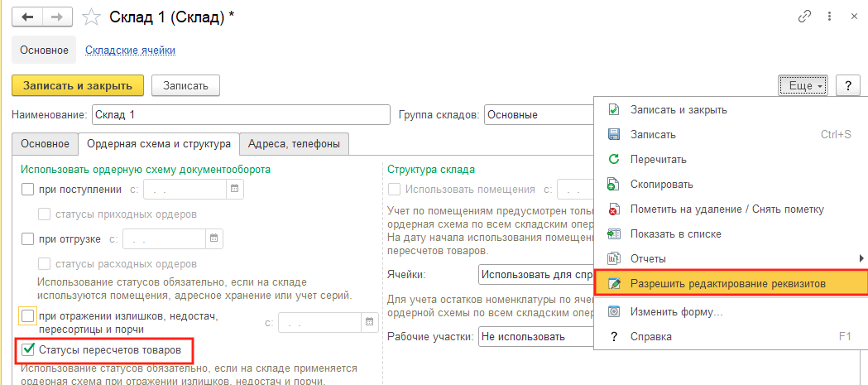Select Ордерная схема и структура tab

pos(159,144)
